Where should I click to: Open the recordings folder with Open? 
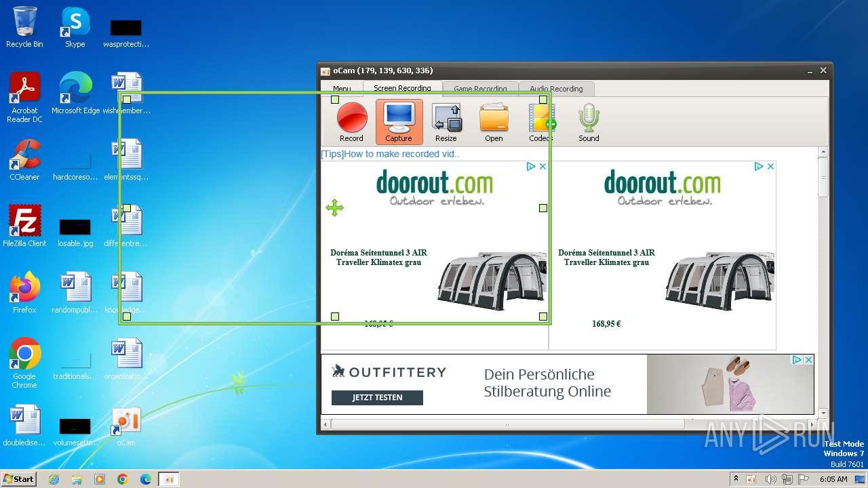494,123
